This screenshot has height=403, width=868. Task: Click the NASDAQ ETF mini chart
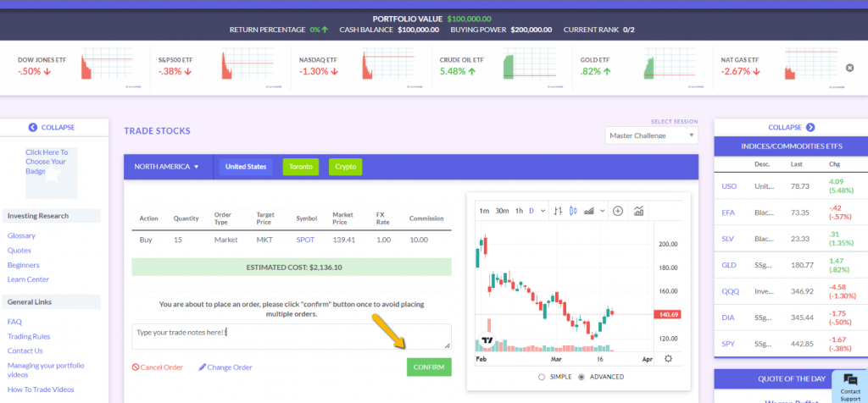pyautogui.click(x=389, y=65)
